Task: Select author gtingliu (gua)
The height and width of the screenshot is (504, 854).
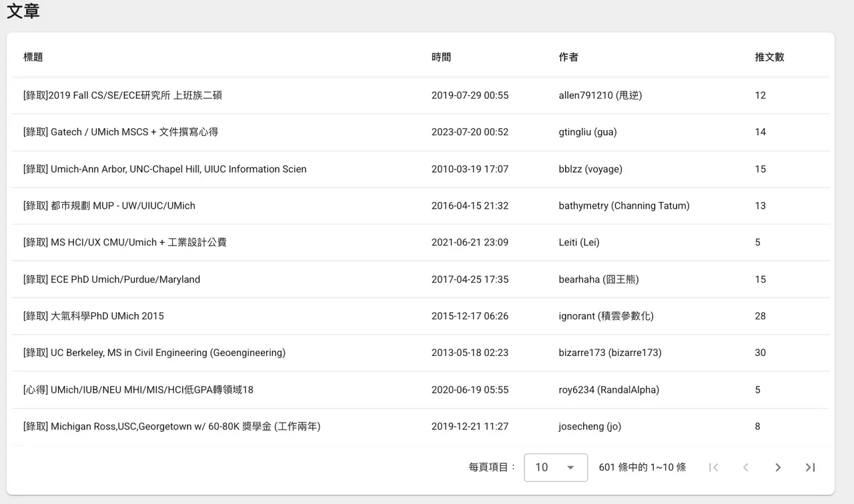Action: [x=588, y=132]
